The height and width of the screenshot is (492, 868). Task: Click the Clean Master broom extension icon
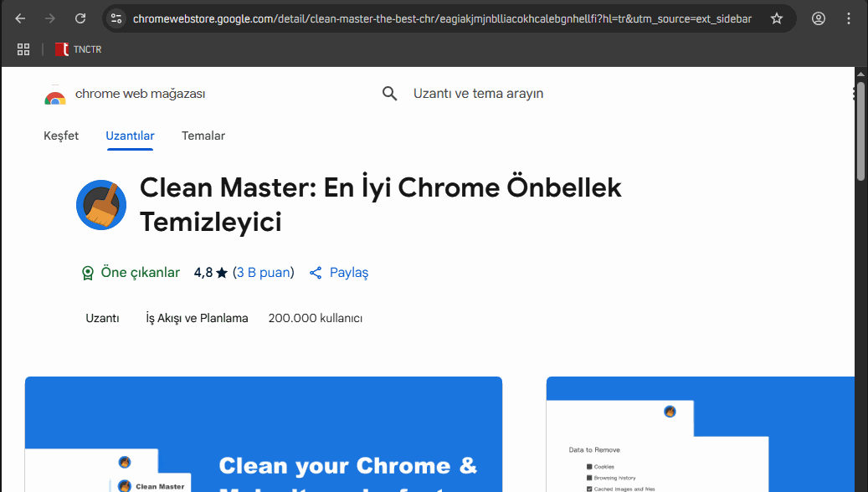tap(101, 205)
